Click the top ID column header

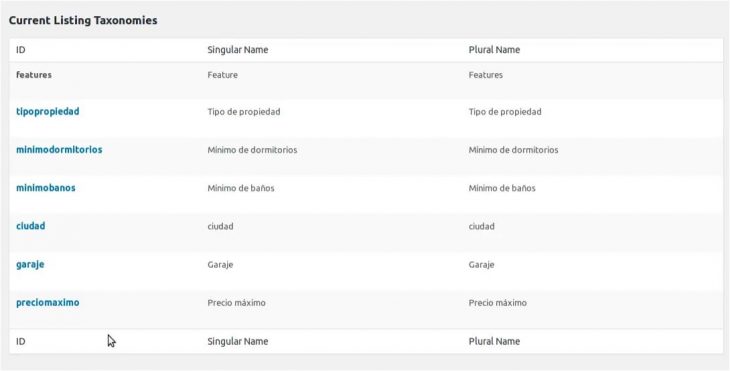pos(20,50)
